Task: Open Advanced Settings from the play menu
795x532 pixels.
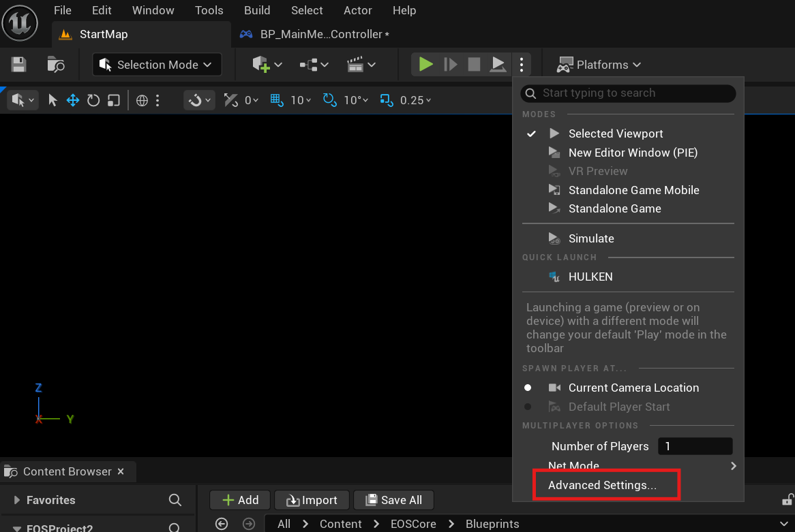Action: coord(602,486)
